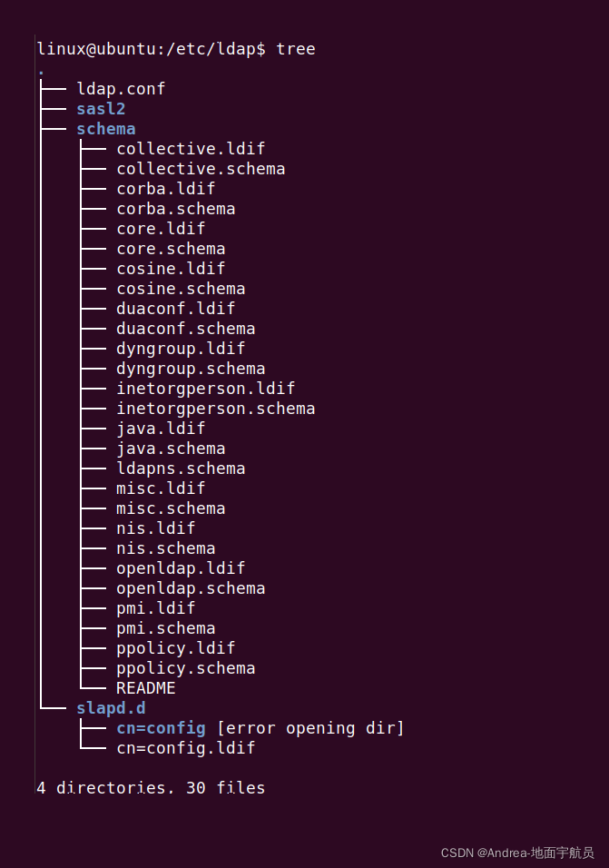Screen dimensions: 609x868
Task: Select the sasl2 directory name
Action: tap(101, 109)
